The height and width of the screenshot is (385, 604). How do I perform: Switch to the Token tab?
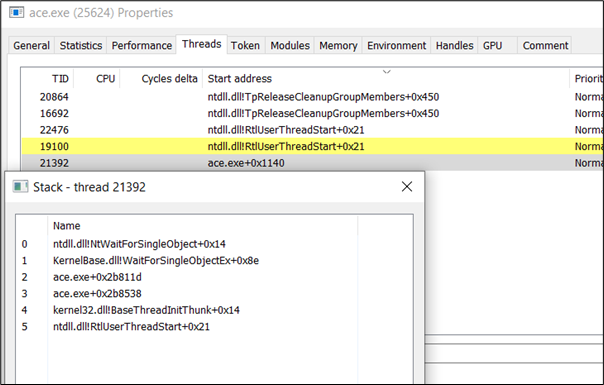(245, 45)
